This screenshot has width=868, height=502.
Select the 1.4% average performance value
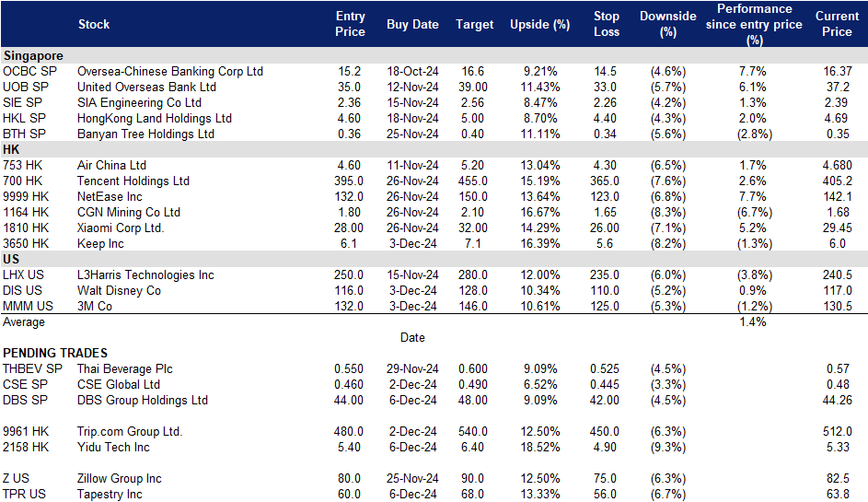click(753, 321)
